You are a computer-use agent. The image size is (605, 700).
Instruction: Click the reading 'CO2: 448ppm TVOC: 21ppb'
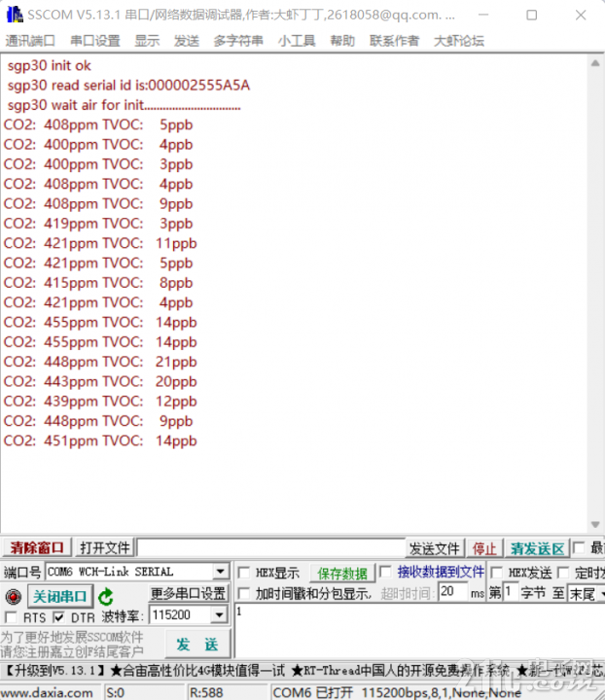pos(100,362)
